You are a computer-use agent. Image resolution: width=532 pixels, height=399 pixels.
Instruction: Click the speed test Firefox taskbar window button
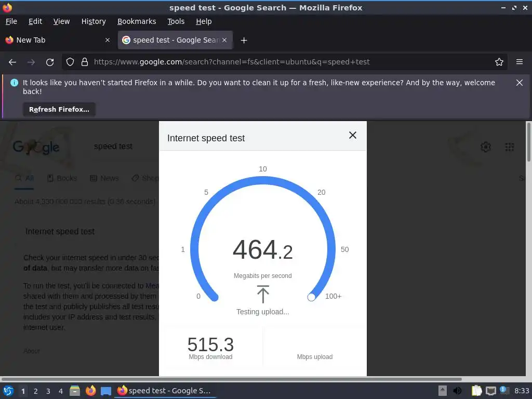[x=166, y=391]
